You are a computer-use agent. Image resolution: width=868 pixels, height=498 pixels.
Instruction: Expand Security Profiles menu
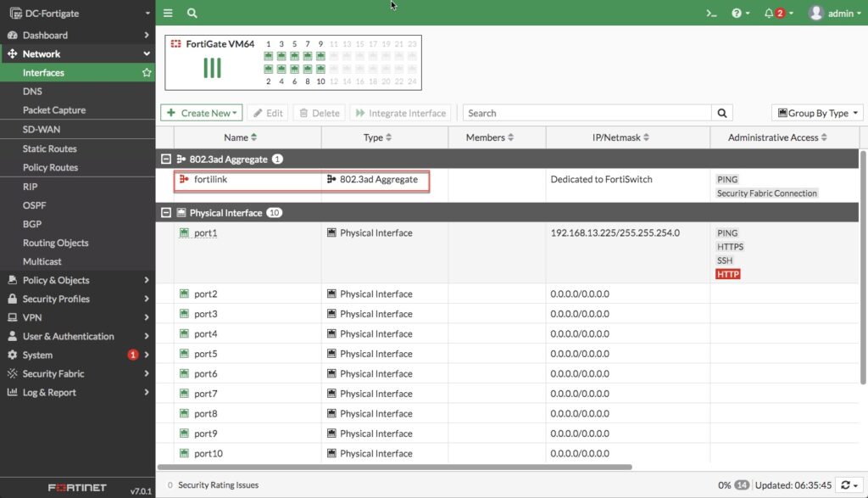coord(77,299)
